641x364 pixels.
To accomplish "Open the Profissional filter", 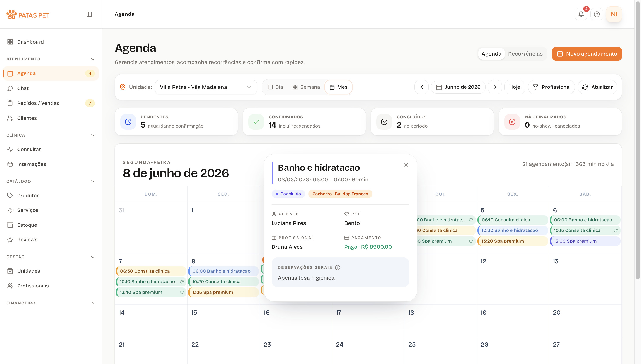I will pos(552,87).
